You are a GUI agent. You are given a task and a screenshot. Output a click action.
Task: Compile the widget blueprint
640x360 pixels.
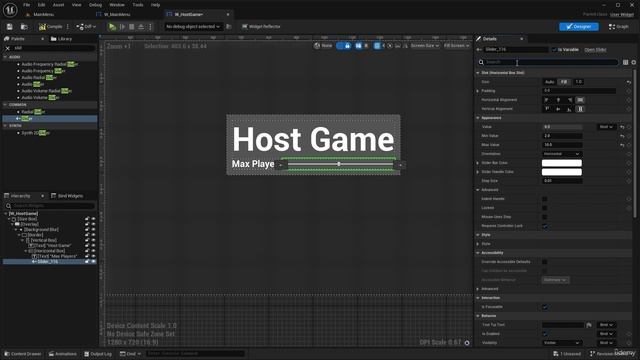click(51, 27)
